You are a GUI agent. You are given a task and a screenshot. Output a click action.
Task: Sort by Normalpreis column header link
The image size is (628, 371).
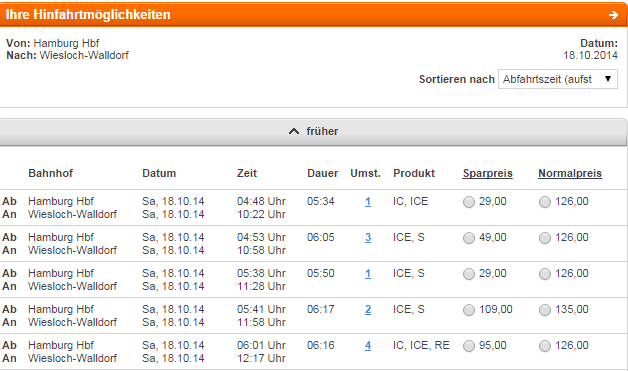(x=570, y=173)
